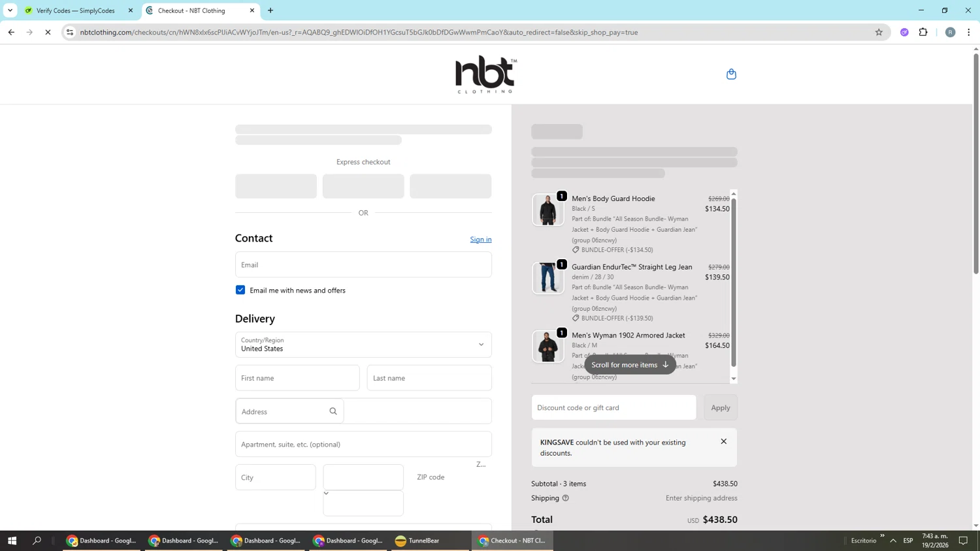Apply the discount code
980x551 pixels.
pos(721,407)
